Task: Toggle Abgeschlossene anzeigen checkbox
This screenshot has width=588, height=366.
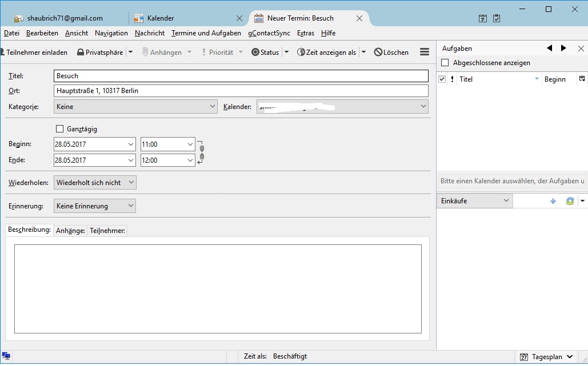Action: point(445,63)
